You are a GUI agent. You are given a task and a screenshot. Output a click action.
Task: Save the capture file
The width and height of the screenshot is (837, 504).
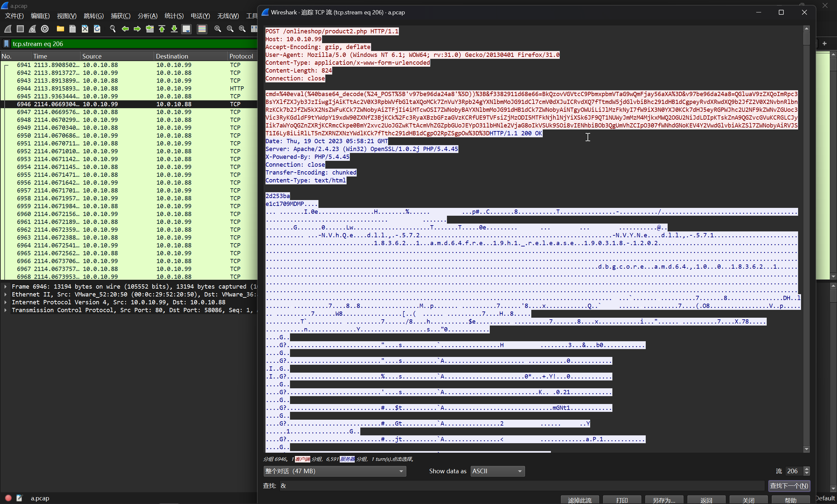[x=72, y=29]
